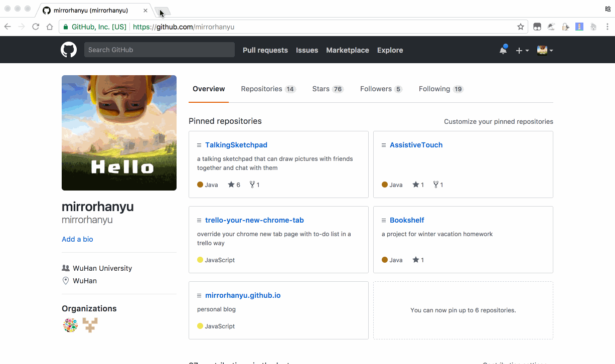615x364 pixels.
Task: Open the Bookshelf repository
Action: (x=407, y=220)
